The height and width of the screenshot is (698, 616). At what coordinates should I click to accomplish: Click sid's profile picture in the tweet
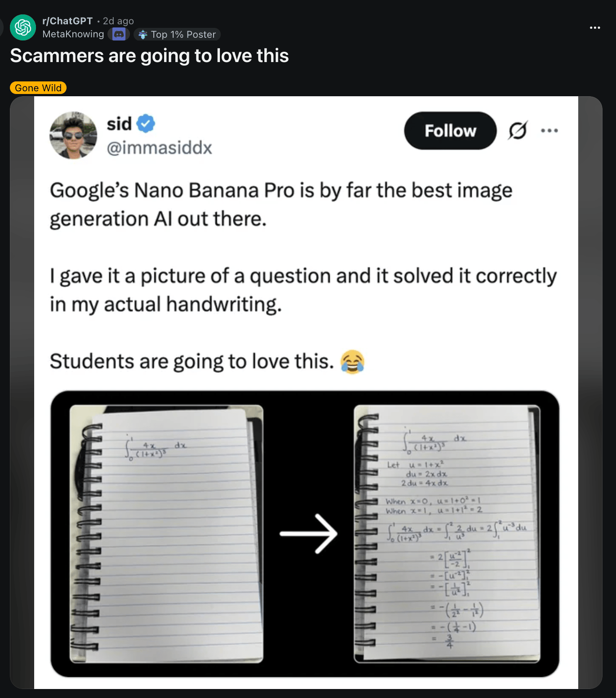[73, 135]
